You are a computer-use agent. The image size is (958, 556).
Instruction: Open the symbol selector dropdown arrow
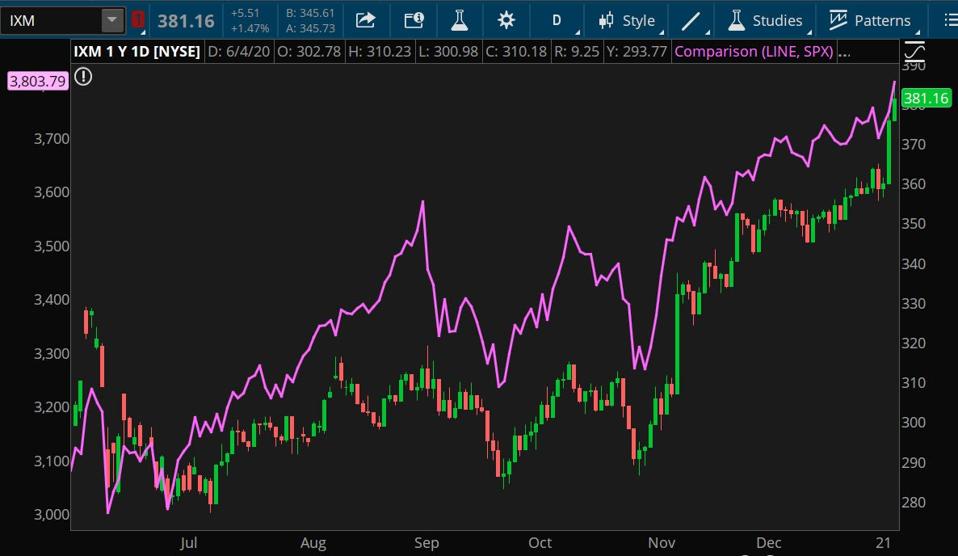pyautogui.click(x=112, y=21)
